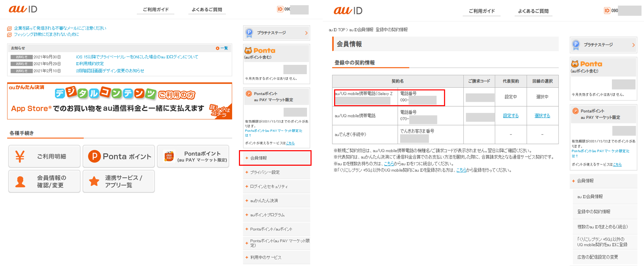
Task: Expand the ログインとセキュリティ section
Action: click(x=269, y=186)
